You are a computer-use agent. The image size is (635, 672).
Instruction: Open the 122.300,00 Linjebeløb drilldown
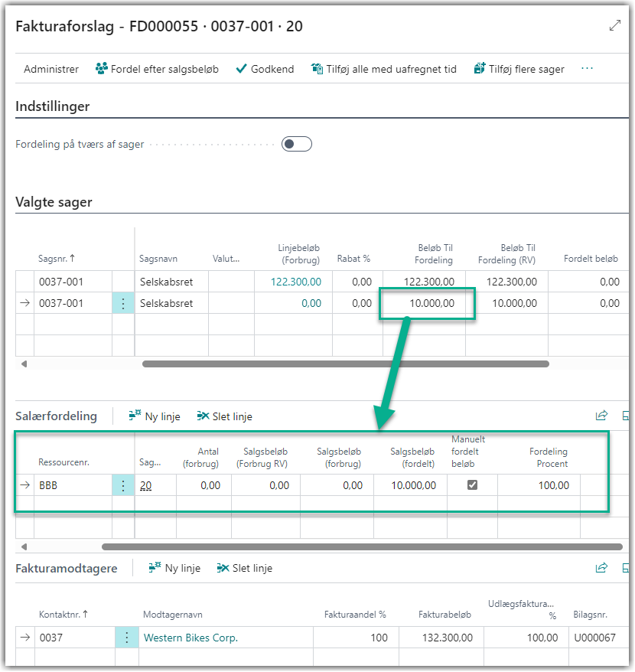pyautogui.click(x=295, y=282)
